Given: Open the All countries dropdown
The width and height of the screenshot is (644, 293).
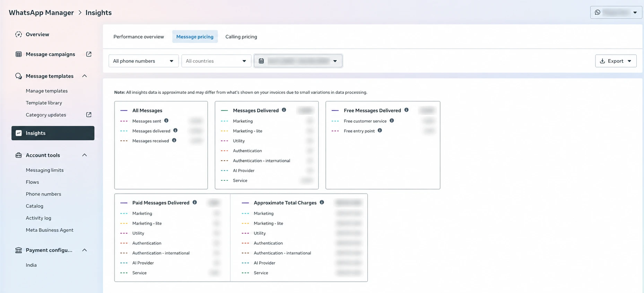Looking at the screenshot, I should click(216, 61).
